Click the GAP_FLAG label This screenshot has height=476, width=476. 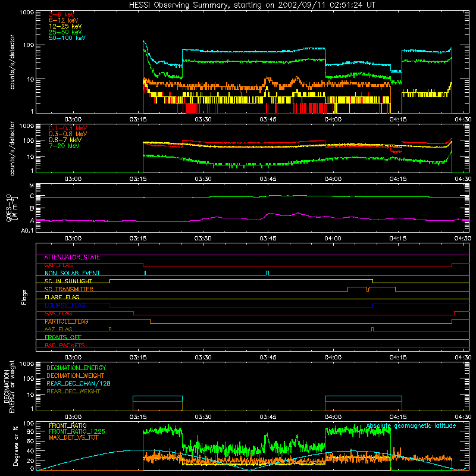(58, 265)
